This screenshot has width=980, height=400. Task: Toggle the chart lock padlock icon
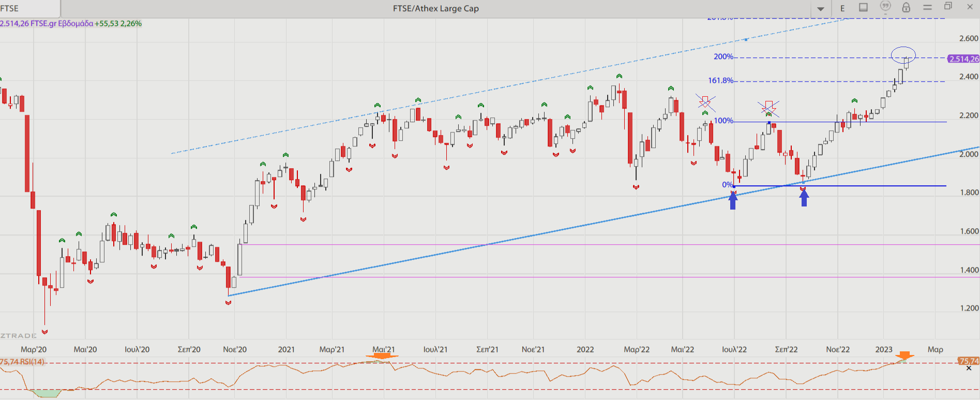pos(906,7)
